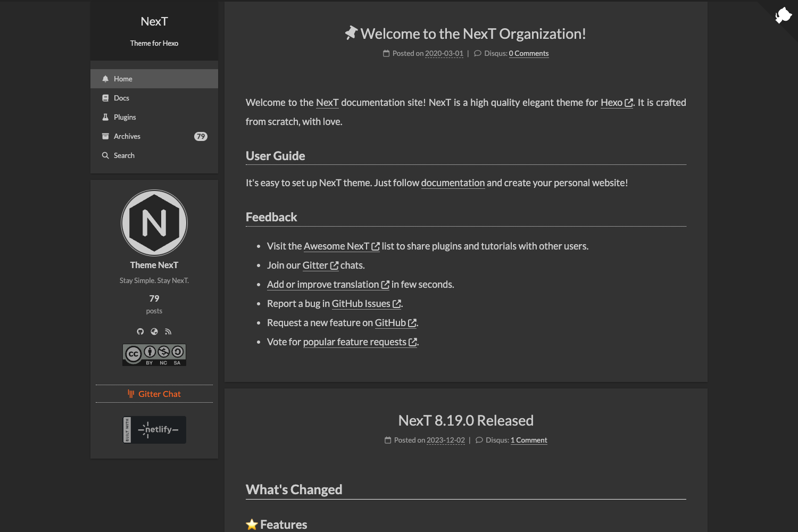The width and height of the screenshot is (798, 532).
Task: Click the Theme NexT avatar logo
Action: (154, 223)
